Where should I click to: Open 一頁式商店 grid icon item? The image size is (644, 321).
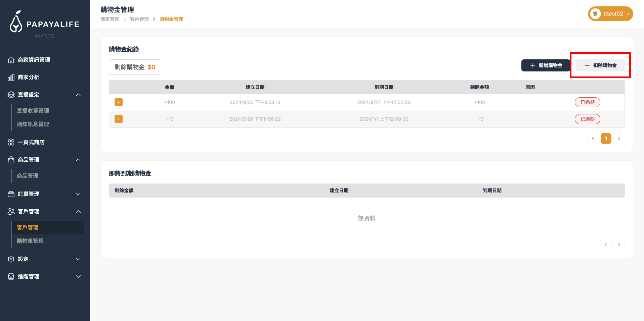click(x=11, y=143)
